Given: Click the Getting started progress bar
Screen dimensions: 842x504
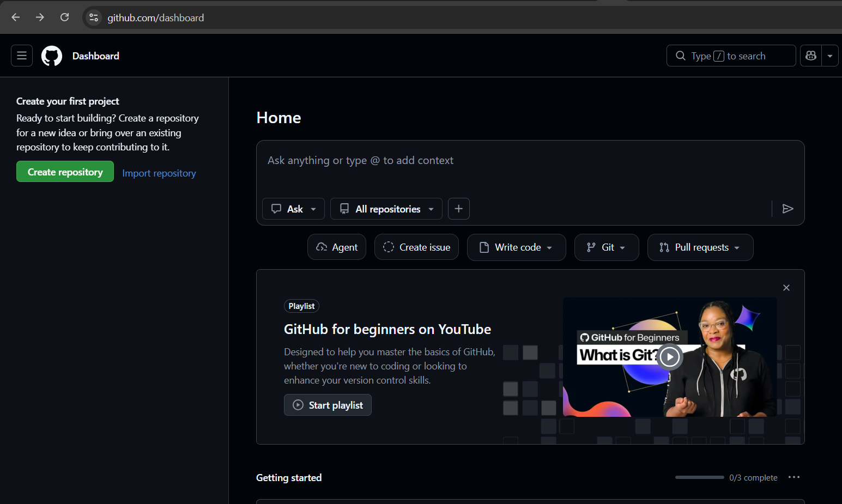Looking at the screenshot, I should 700,477.
